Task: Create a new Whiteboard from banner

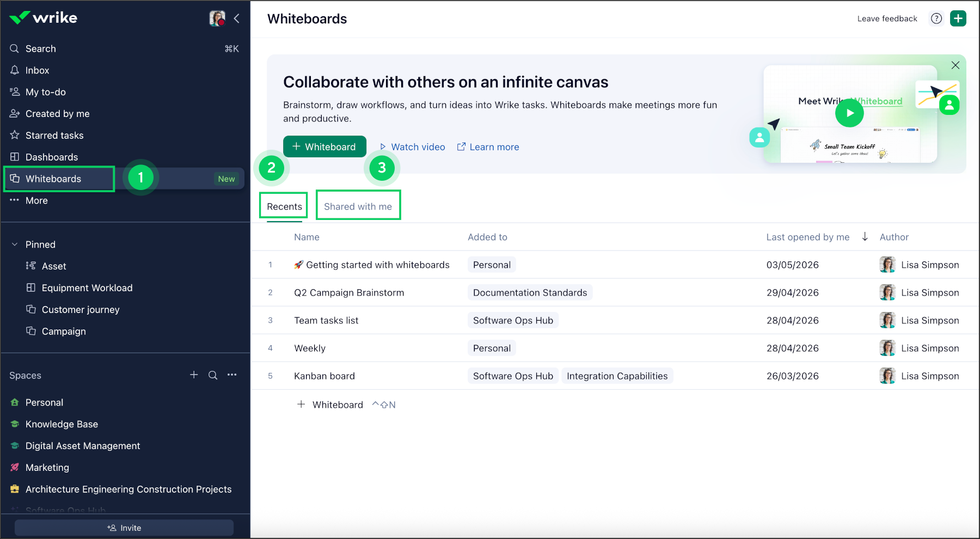Action: point(324,146)
